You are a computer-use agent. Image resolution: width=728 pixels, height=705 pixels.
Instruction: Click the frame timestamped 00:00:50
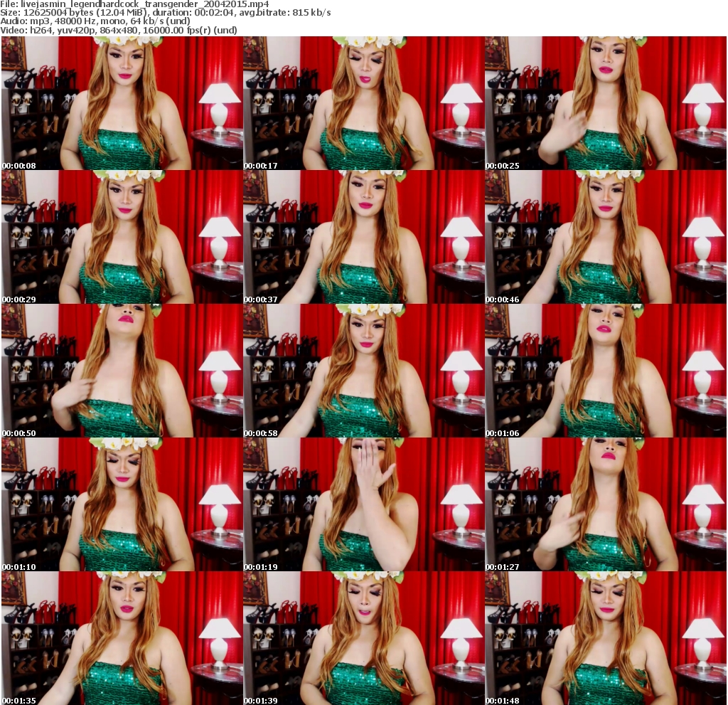point(122,371)
